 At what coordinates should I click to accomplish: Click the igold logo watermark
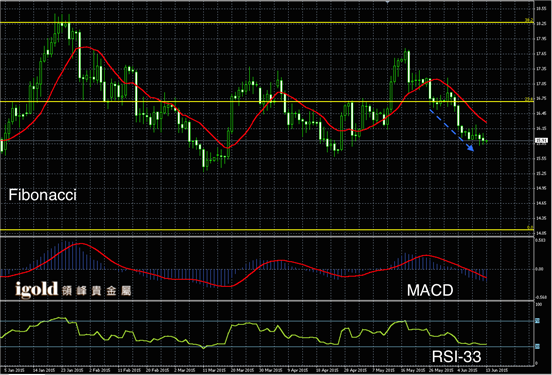click(x=73, y=289)
